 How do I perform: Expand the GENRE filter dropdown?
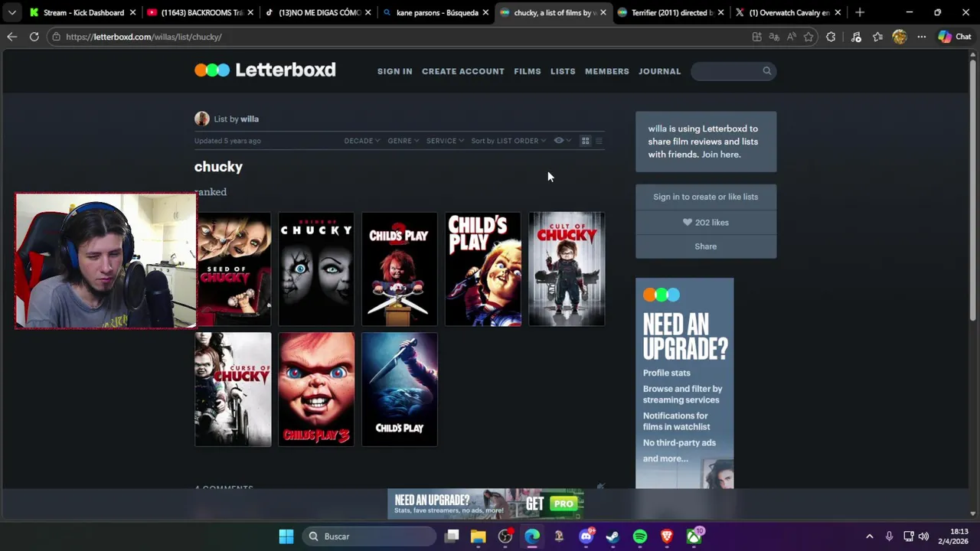click(x=403, y=141)
